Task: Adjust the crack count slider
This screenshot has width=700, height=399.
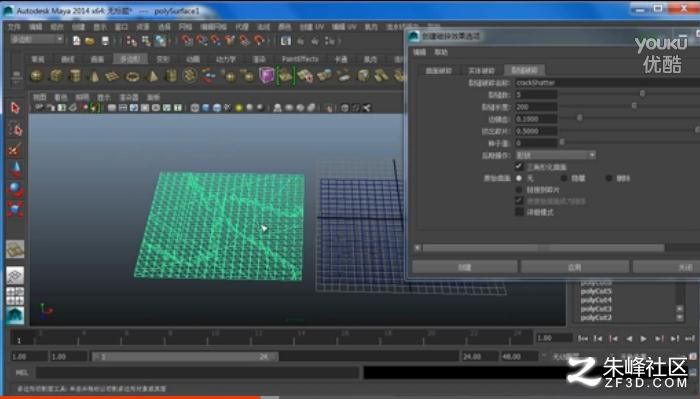Action: 642,93
